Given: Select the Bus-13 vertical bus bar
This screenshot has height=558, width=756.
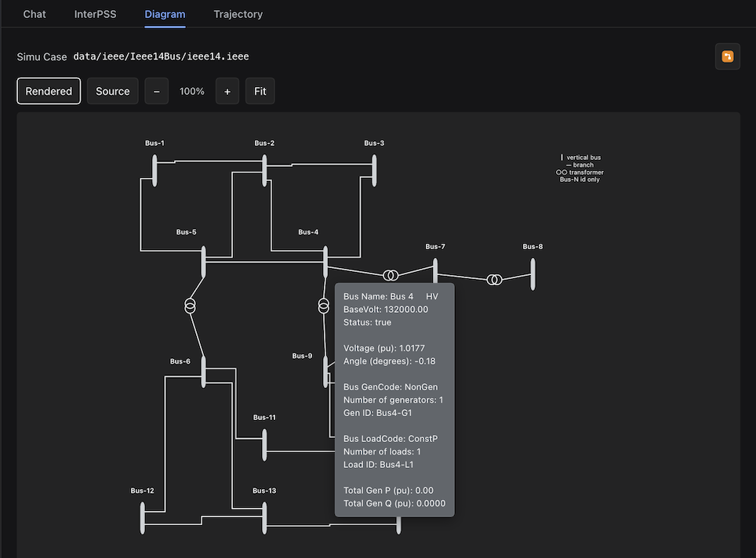Looking at the screenshot, I should click(264, 518).
